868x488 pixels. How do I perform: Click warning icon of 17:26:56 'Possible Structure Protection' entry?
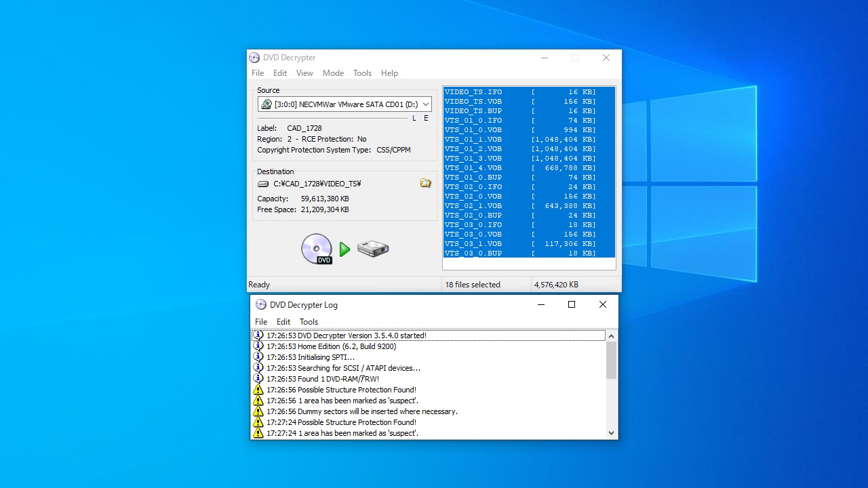tap(258, 390)
